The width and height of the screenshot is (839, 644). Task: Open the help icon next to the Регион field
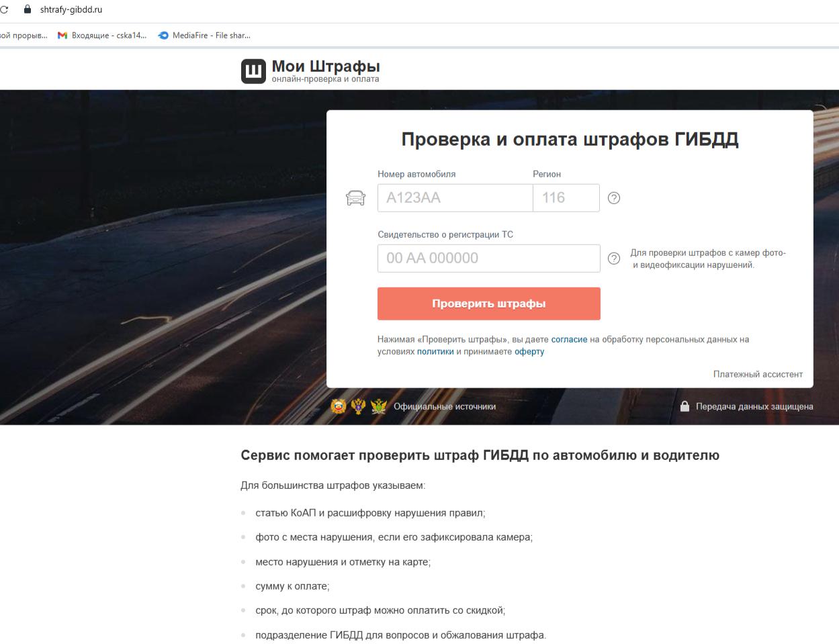[614, 198]
